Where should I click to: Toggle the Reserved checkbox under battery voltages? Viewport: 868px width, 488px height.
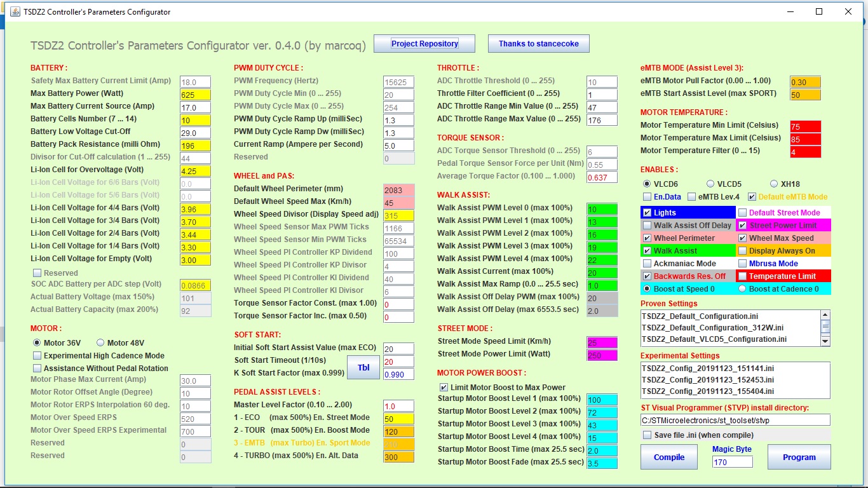pyautogui.click(x=37, y=273)
